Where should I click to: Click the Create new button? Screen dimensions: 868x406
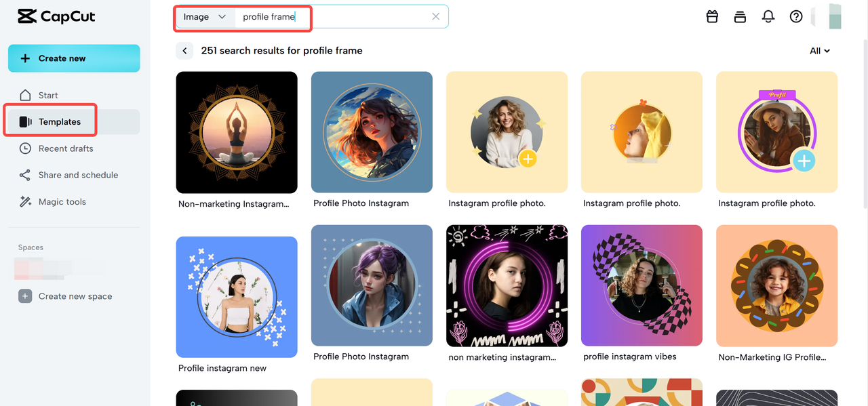tap(74, 58)
